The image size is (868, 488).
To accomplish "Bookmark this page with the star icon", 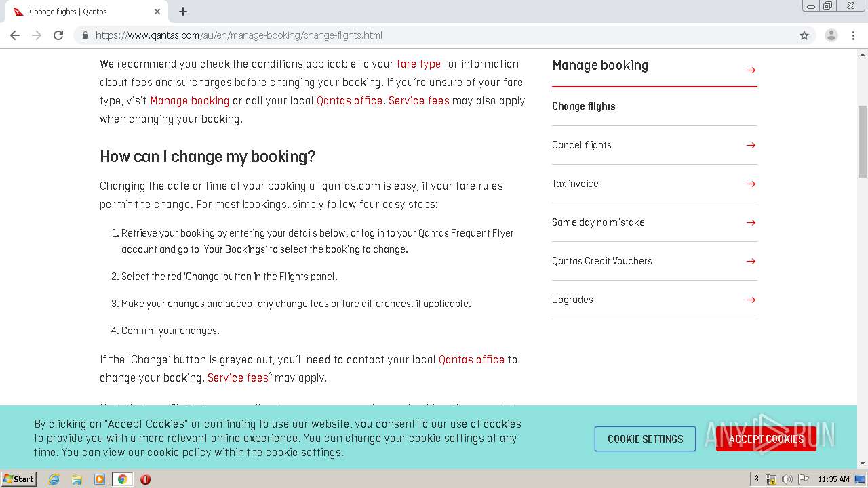I will pyautogui.click(x=804, y=35).
